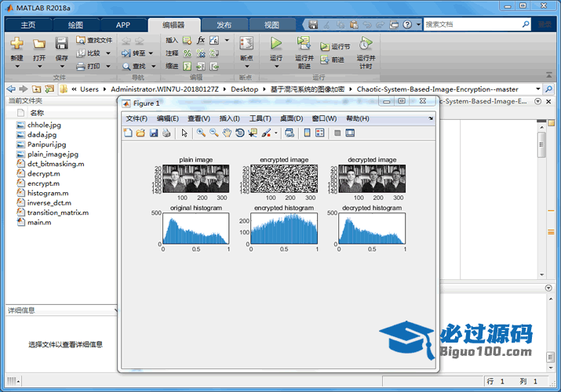The image size is (561, 392).
Task: Insert colorbar icon in Figure toolbar
Action: pos(307,133)
